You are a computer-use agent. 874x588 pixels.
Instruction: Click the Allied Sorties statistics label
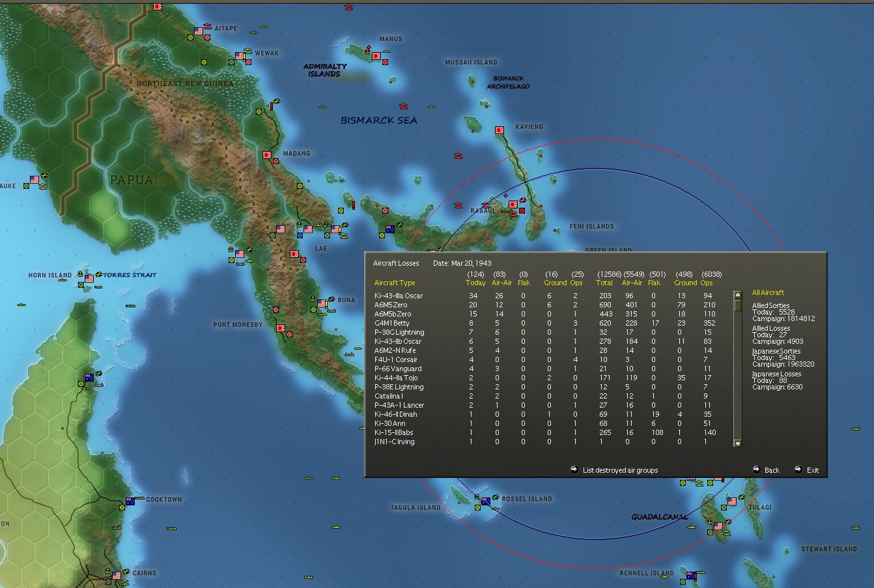(770, 305)
